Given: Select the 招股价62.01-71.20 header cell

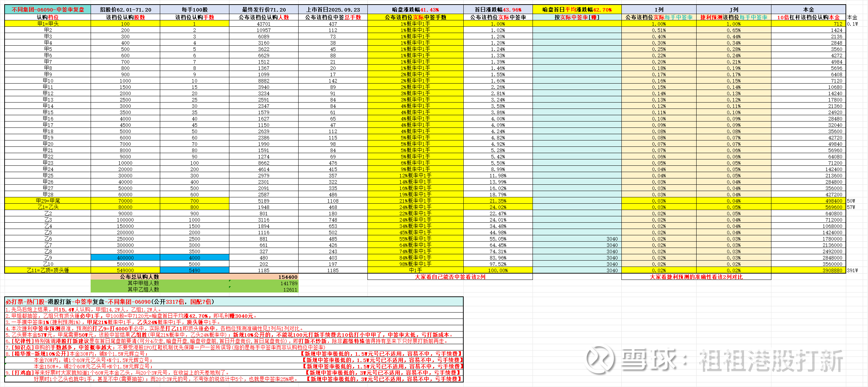Looking at the screenshot, I should click(x=125, y=9).
